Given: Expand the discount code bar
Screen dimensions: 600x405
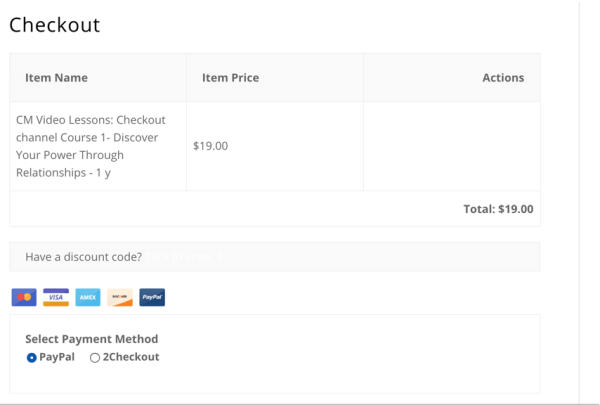Looking at the screenshot, I should pyautogui.click(x=275, y=256).
